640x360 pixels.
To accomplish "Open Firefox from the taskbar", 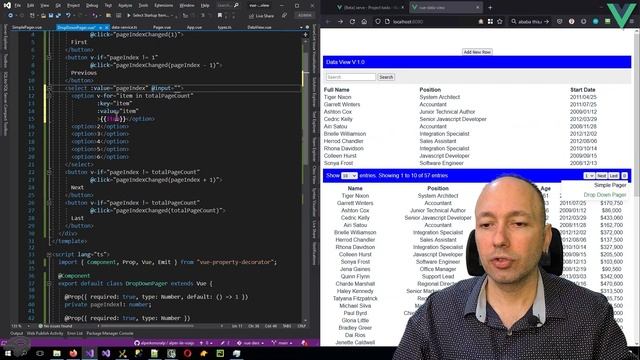I will (x=73, y=353).
